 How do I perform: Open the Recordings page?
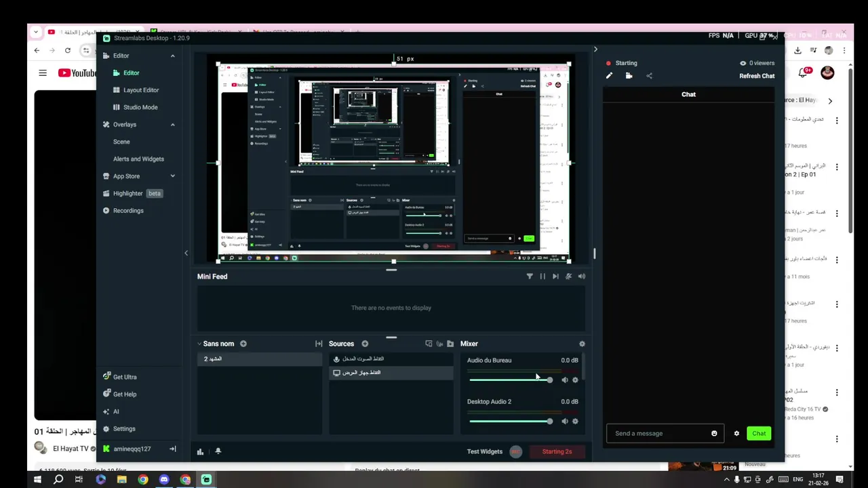(123, 211)
